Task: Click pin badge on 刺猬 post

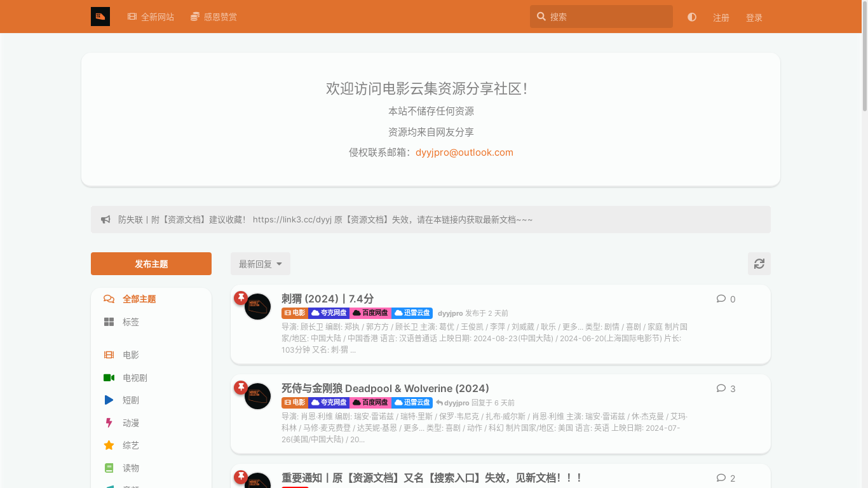Action: [241, 298]
